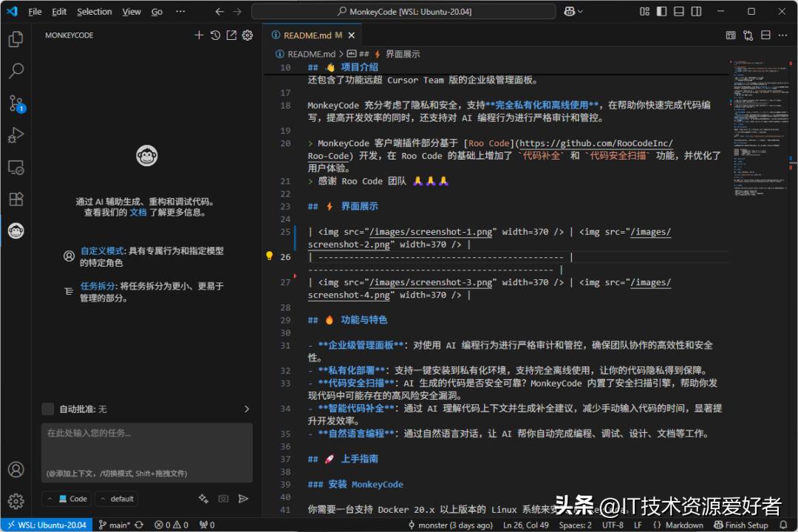Image resolution: width=798 pixels, height=532 pixels.
Task: Click the camera icon in the task panel
Action: pyautogui.click(x=223, y=499)
